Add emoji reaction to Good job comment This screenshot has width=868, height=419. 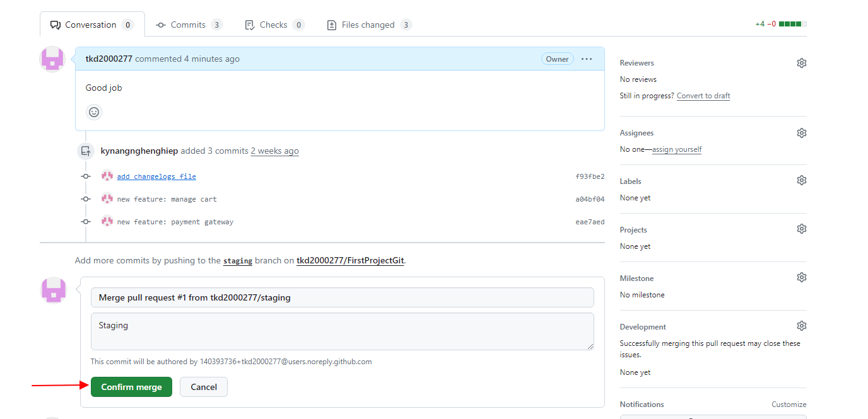pyautogui.click(x=94, y=112)
